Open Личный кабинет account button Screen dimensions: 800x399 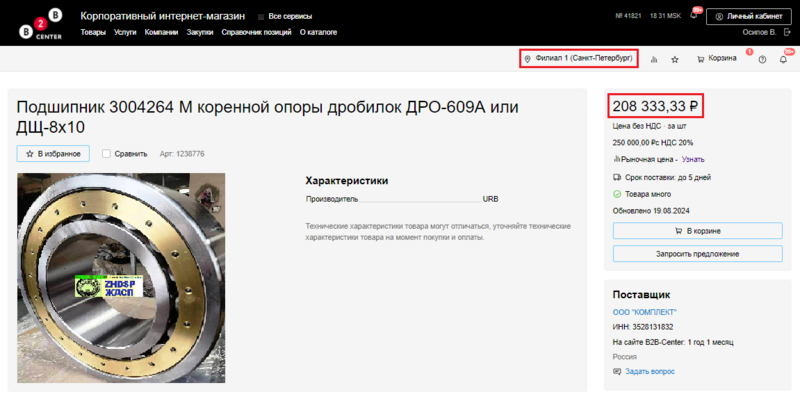[x=748, y=16]
